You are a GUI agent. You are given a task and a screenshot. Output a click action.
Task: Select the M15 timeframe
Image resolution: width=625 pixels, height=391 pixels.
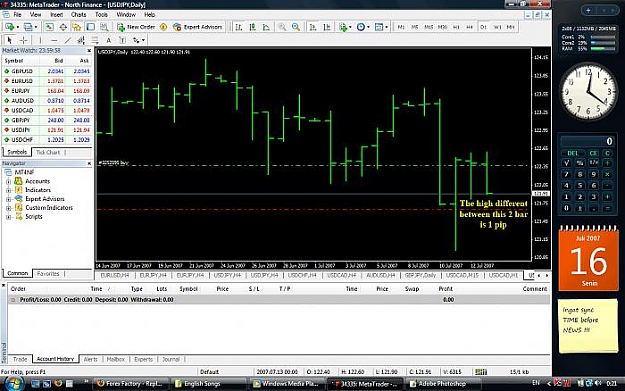(x=428, y=27)
